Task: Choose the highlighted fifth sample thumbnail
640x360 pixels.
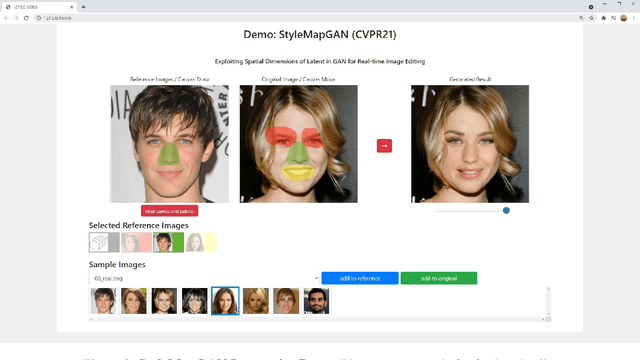Action: tap(225, 301)
